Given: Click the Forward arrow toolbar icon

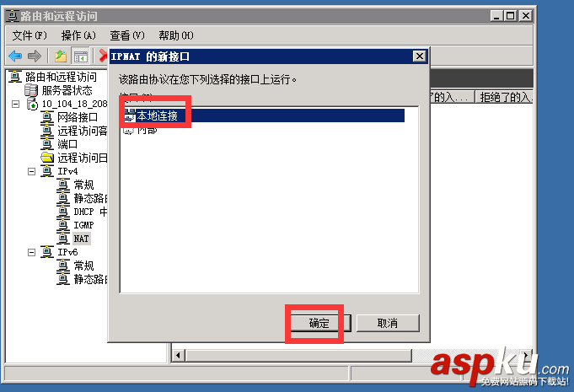Looking at the screenshot, I should [35, 56].
